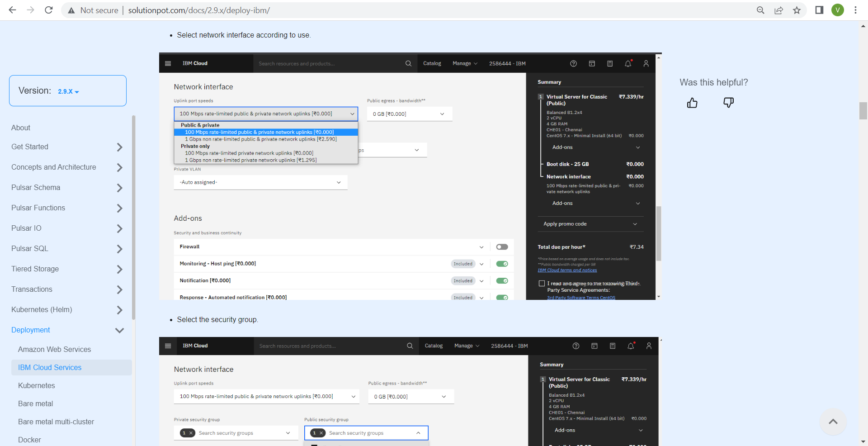
Task: Open Public security group search dropdown
Action: point(366,433)
